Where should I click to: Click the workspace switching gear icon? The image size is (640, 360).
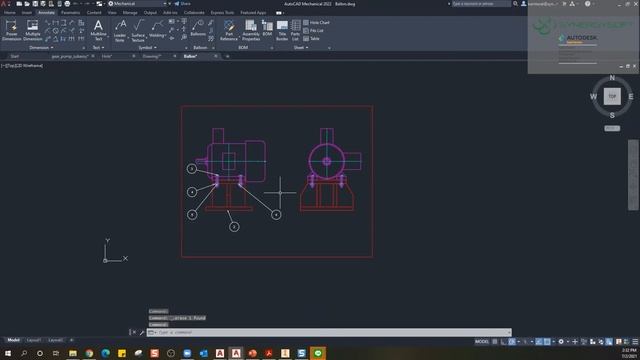click(561, 342)
